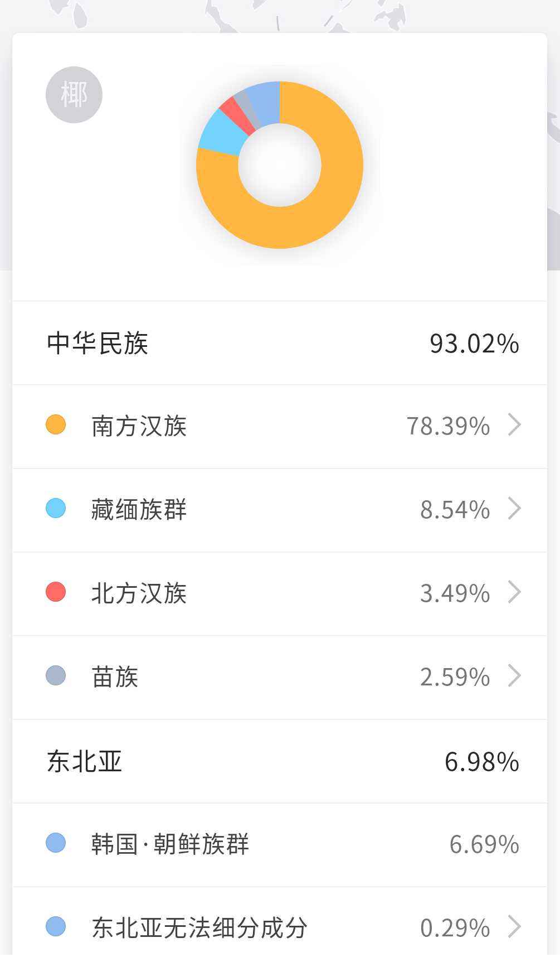Open the 藏缅族群 label

[139, 509]
